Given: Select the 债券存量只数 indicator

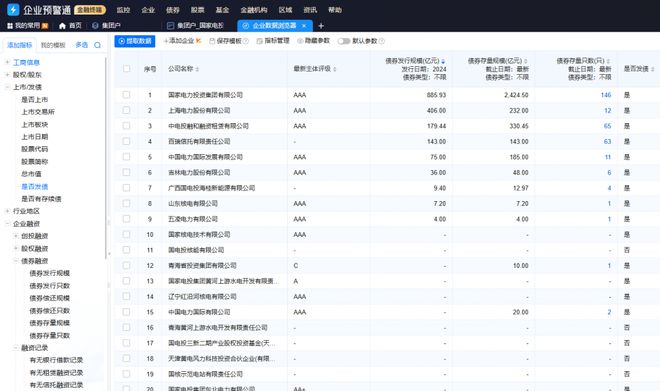Looking at the screenshot, I should (50, 335).
